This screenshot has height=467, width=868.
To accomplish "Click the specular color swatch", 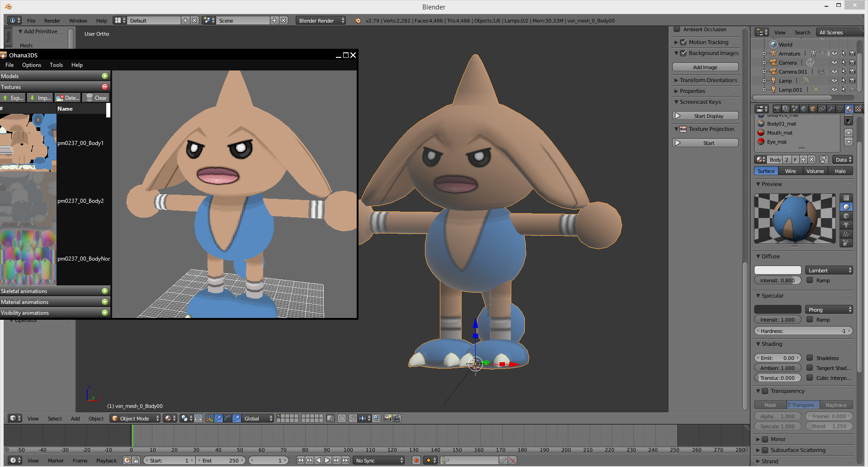I will coord(778,309).
